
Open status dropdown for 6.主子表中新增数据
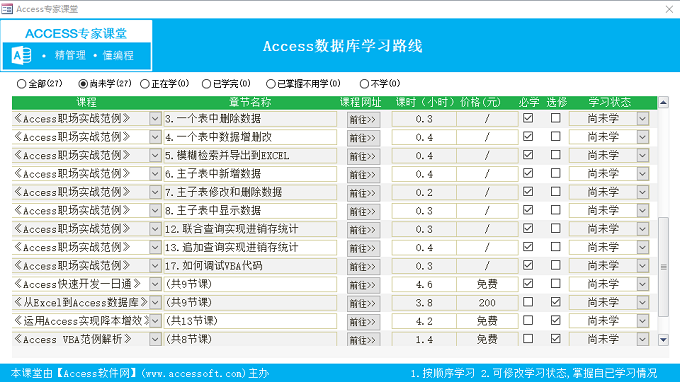coord(643,173)
